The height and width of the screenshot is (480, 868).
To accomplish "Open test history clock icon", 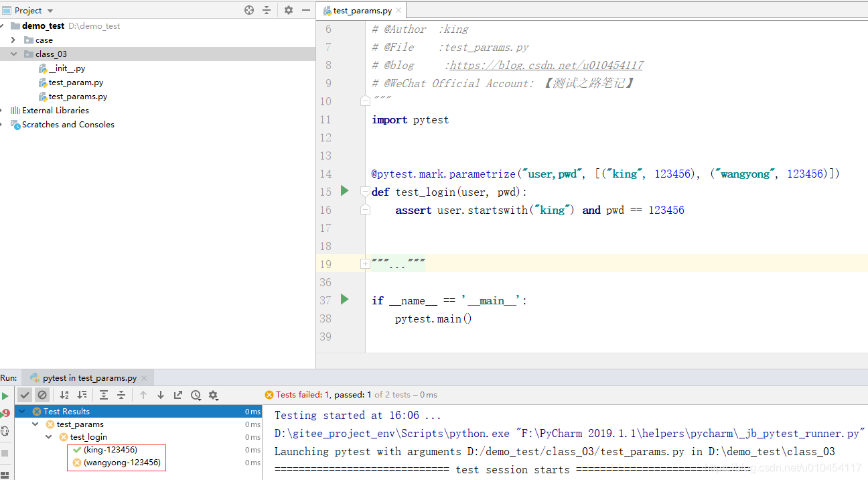I will pyautogui.click(x=196, y=395).
